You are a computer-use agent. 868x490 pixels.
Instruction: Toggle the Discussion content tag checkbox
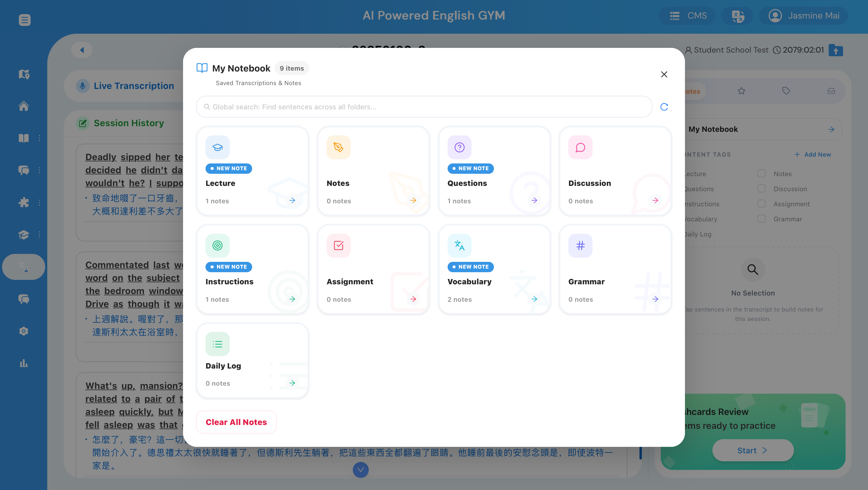click(761, 189)
